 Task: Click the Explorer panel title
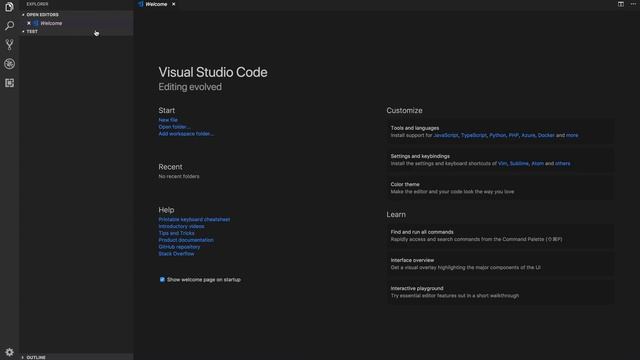click(37, 4)
